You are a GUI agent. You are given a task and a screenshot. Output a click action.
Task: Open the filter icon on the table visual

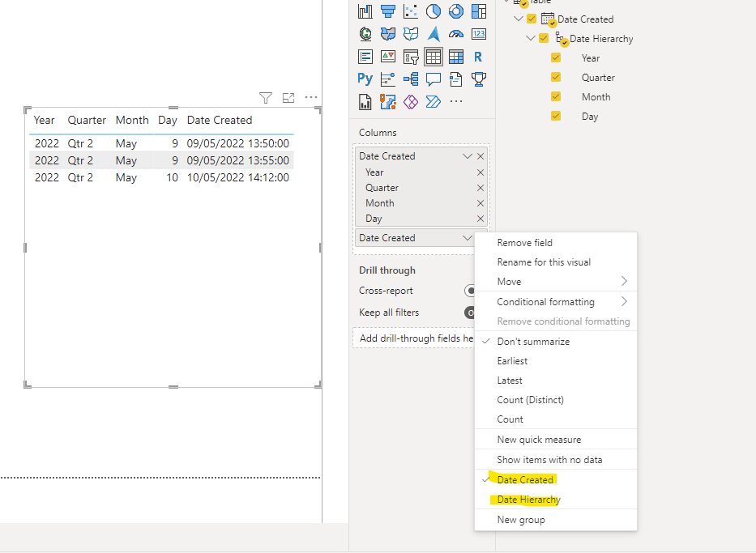tap(266, 98)
